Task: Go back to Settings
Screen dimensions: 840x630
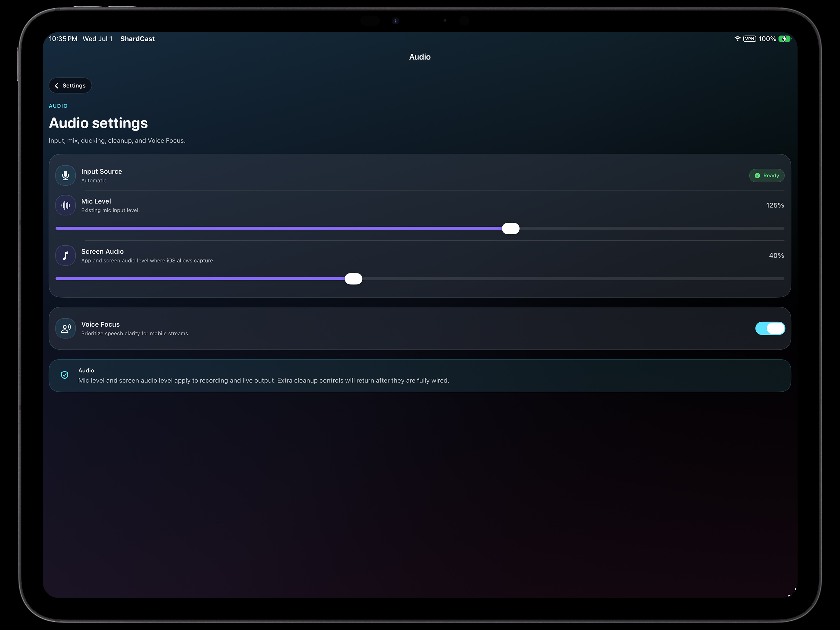Action: coord(70,85)
